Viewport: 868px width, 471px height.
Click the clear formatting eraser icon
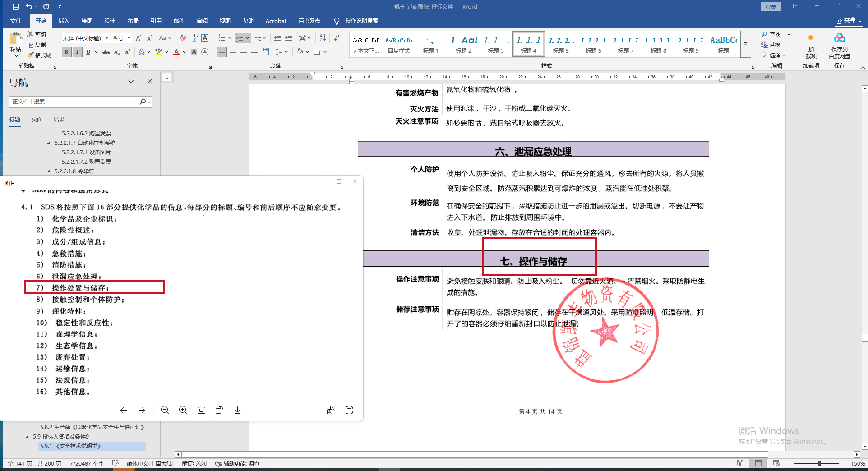183,38
